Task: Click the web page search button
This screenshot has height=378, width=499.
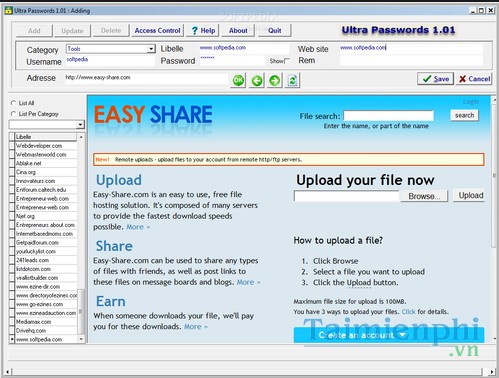Action: (464, 115)
